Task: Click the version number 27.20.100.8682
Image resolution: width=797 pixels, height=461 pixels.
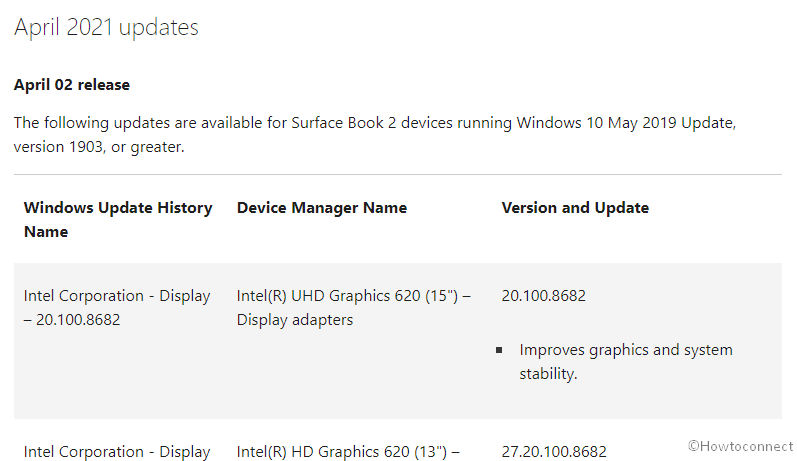Action: pos(554,451)
